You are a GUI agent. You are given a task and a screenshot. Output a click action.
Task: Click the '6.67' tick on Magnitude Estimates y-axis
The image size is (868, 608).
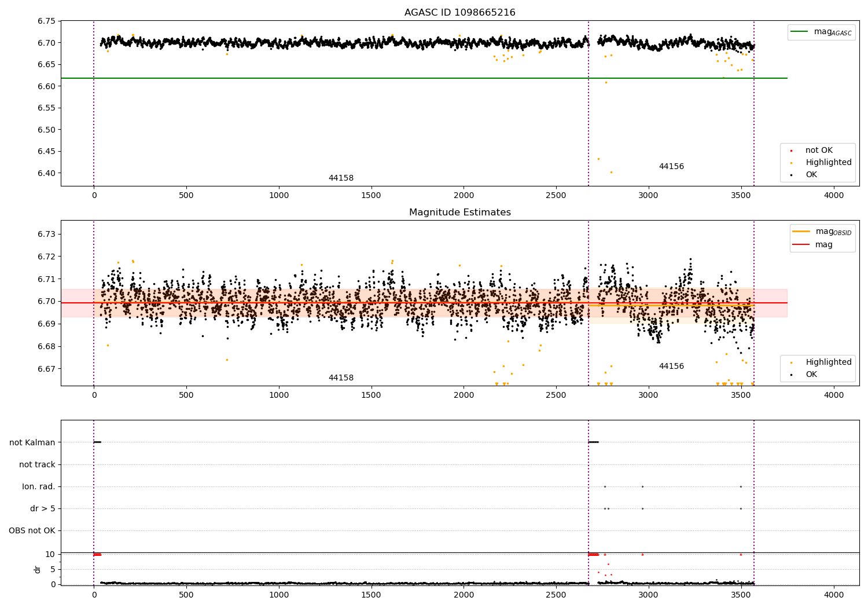pos(46,369)
